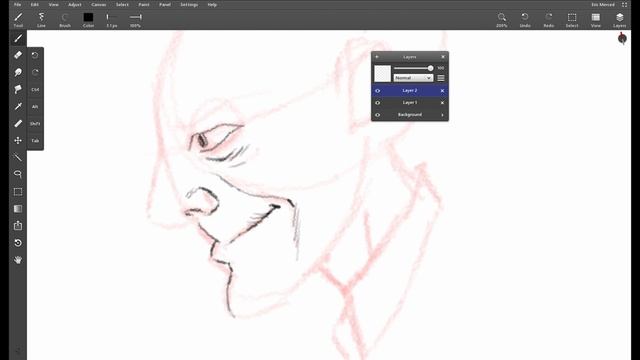Viewport: 640px width, 360px height.
Task: Open the Line stabilizer option
Action: point(41,20)
